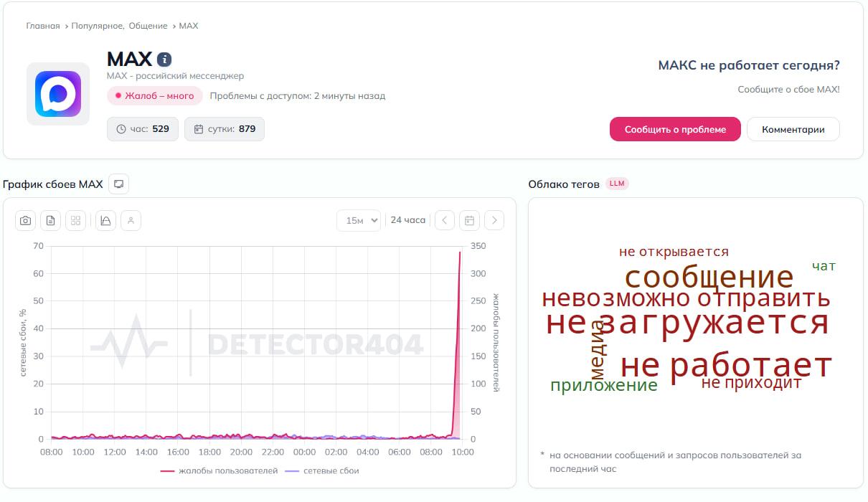Screen dimensions: 868x502
Task: Toggle сетевые сбои legend series
Action: pos(322,470)
